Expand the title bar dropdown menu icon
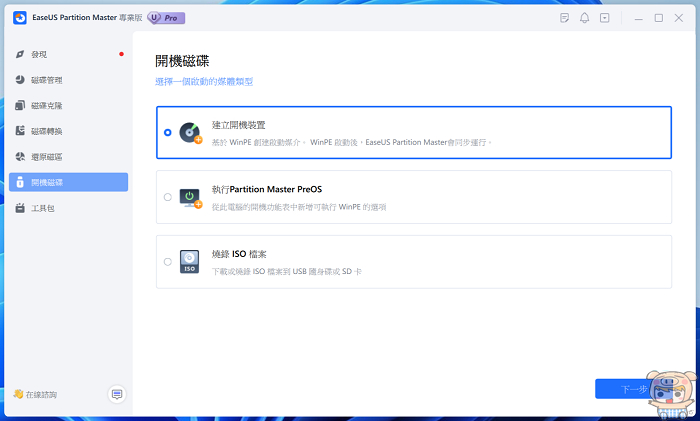 point(604,18)
